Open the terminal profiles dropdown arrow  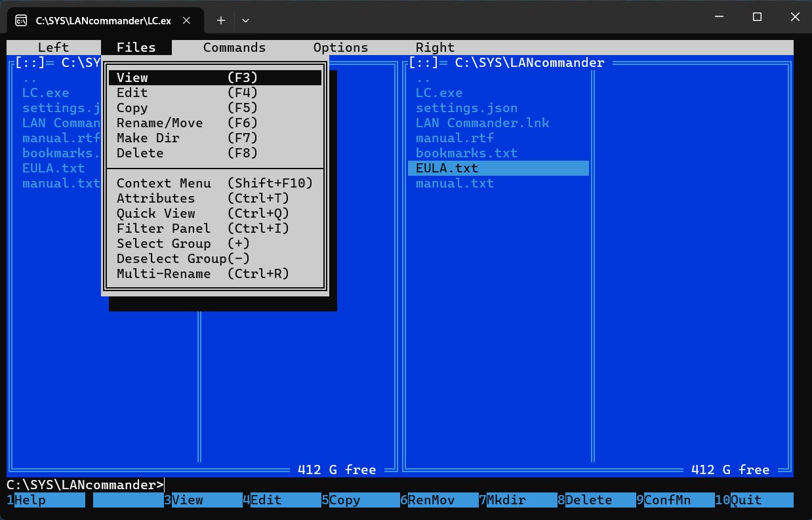(x=245, y=20)
